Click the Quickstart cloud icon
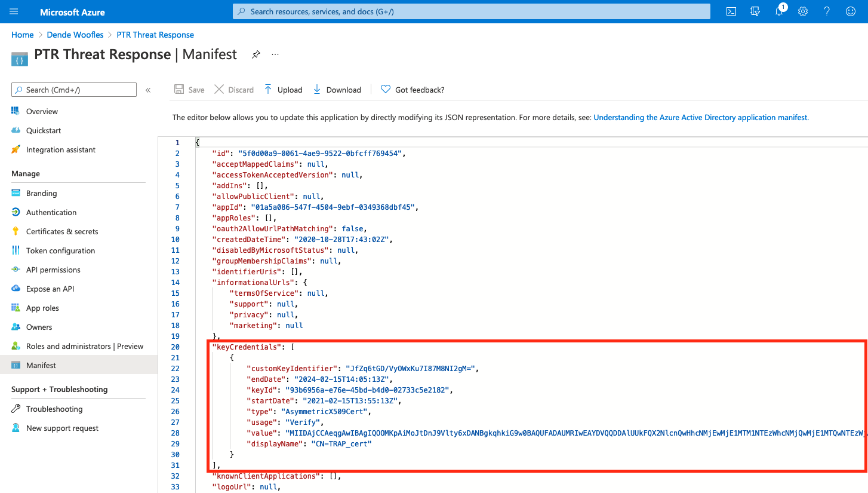This screenshot has height=493, width=868. pos(16,130)
